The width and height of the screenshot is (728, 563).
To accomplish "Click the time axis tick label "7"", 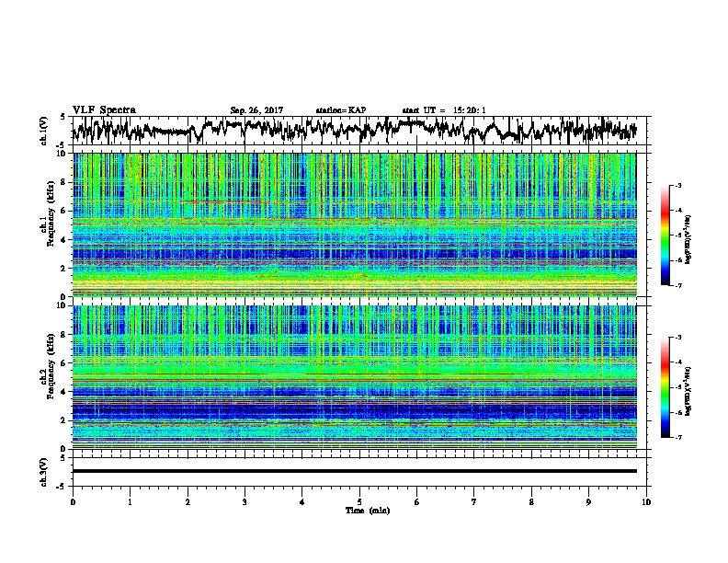I will [474, 502].
